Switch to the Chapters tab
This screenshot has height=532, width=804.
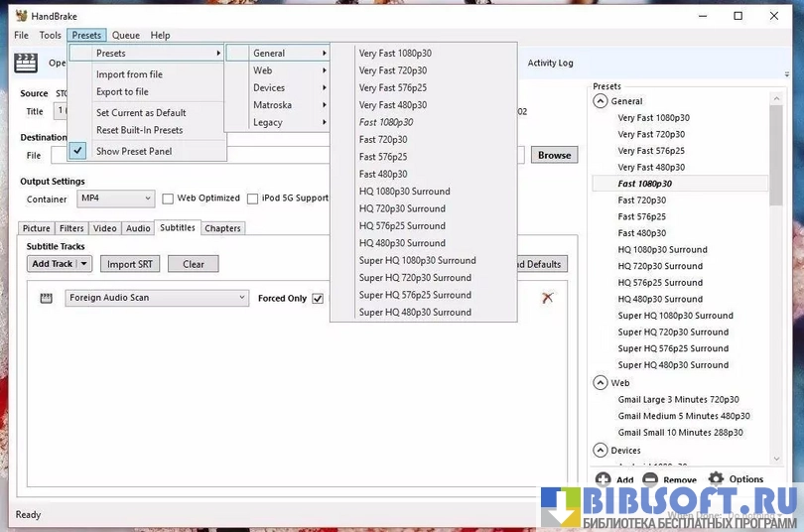222,228
